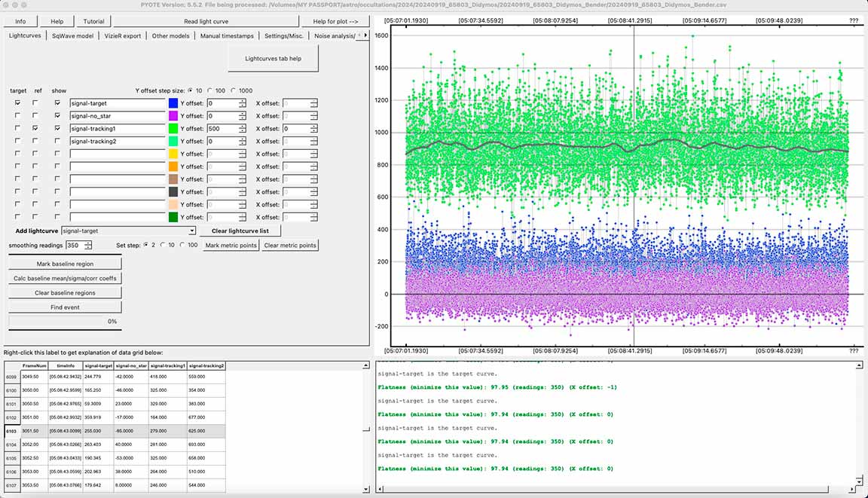Click data grid scrollbar up arrow
868x498 pixels.
point(365,365)
